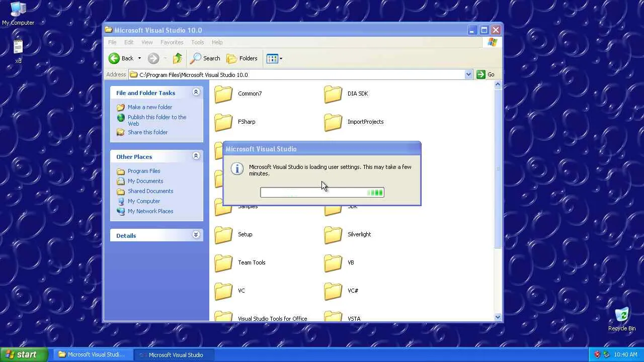The height and width of the screenshot is (362, 644).
Task: Click the Views toolbar button
Action: [x=272, y=58]
